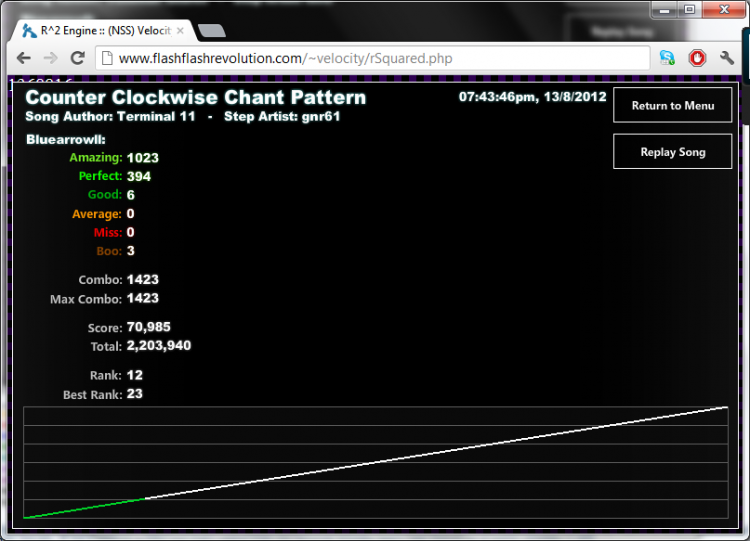This screenshot has width=750, height=541.
Task: Click the Max Combo value 1423
Action: pyautogui.click(x=143, y=298)
